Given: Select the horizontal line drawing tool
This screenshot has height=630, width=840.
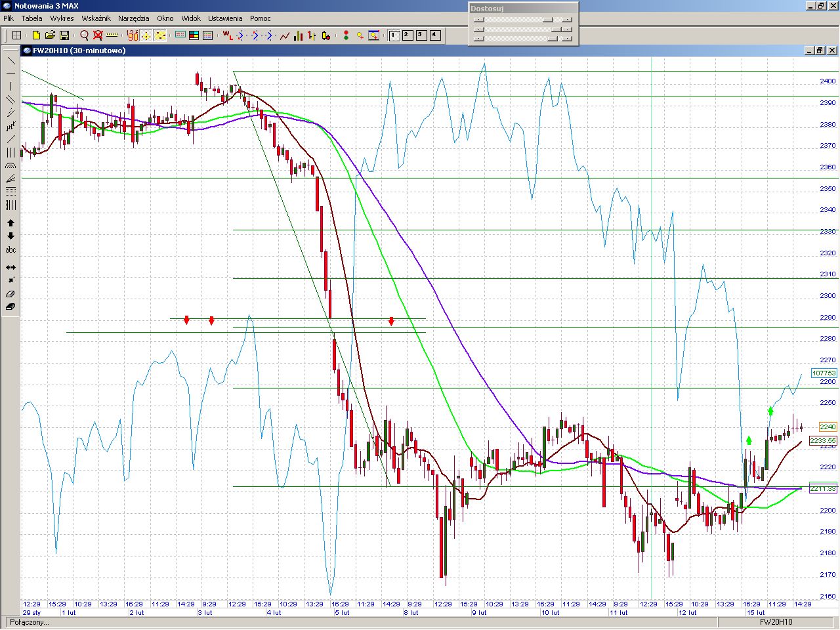Looking at the screenshot, I should [10, 73].
